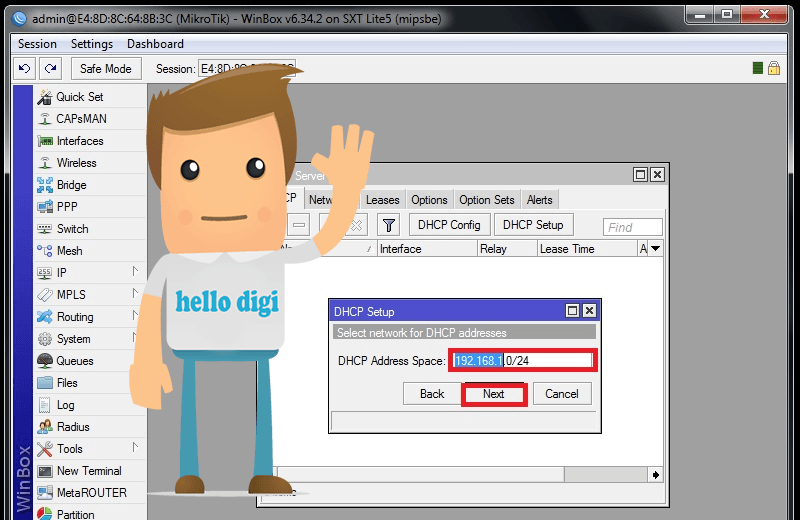Click the IP menu icon

45,273
